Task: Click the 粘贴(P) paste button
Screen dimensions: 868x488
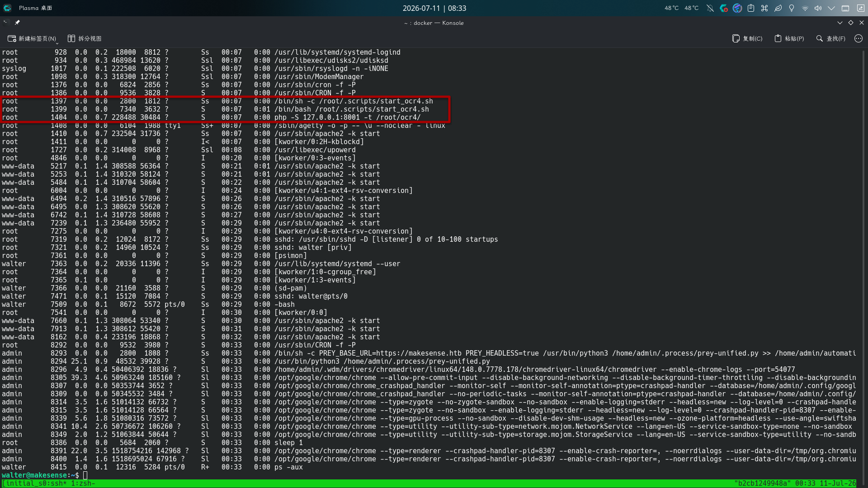Action: pos(789,39)
